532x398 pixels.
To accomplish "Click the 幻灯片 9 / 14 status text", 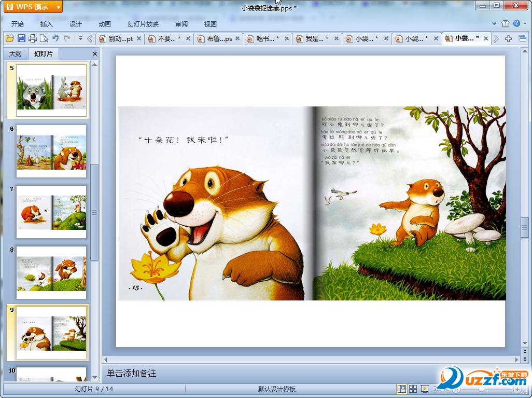I will click(x=94, y=389).
